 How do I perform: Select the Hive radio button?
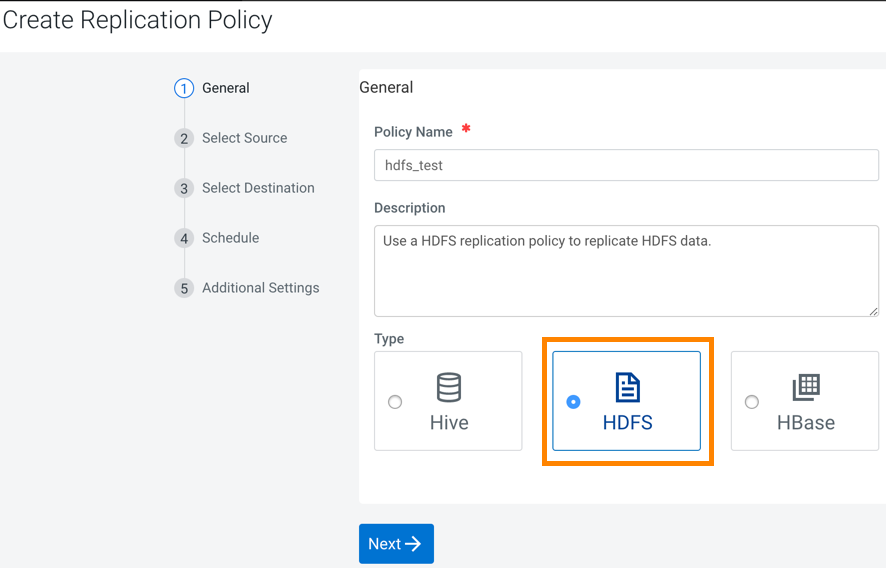[395, 402]
